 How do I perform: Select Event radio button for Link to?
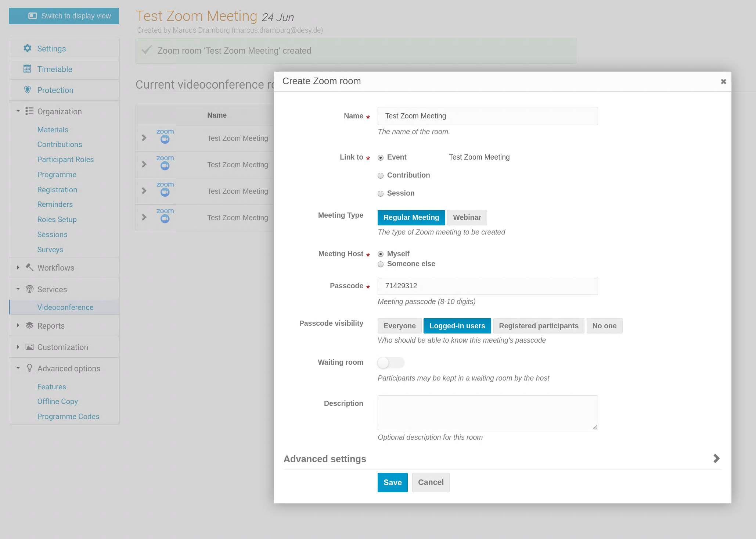pyautogui.click(x=381, y=158)
